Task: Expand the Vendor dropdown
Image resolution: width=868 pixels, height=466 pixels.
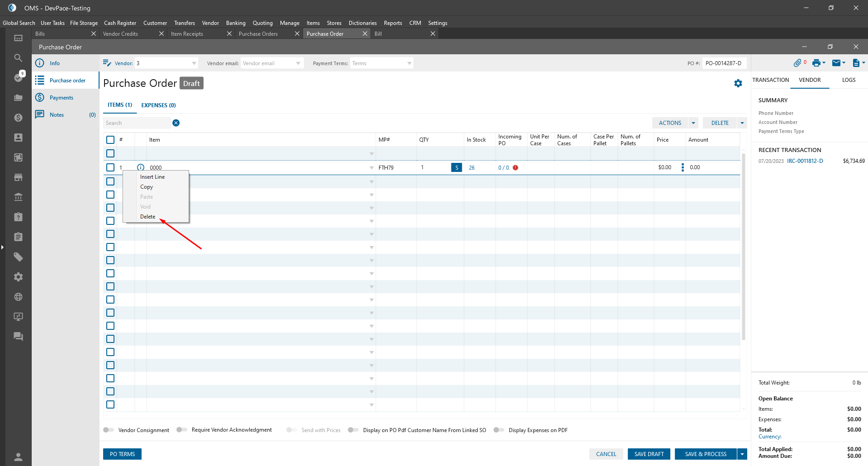Action: 194,63
